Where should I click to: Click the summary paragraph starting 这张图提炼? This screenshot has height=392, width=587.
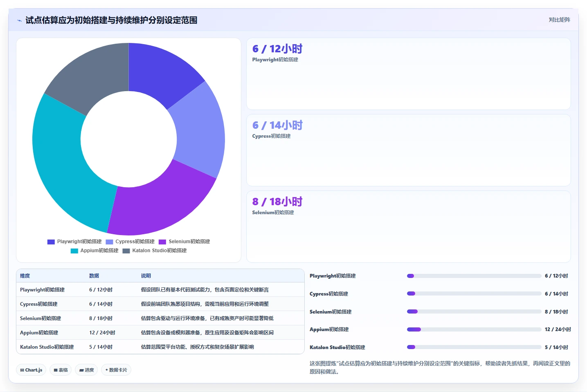[x=440, y=367]
